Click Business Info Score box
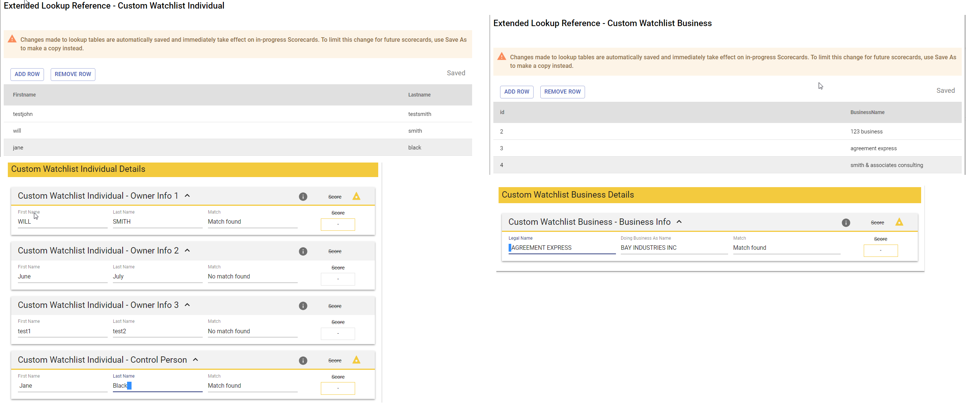 click(x=881, y=251)
